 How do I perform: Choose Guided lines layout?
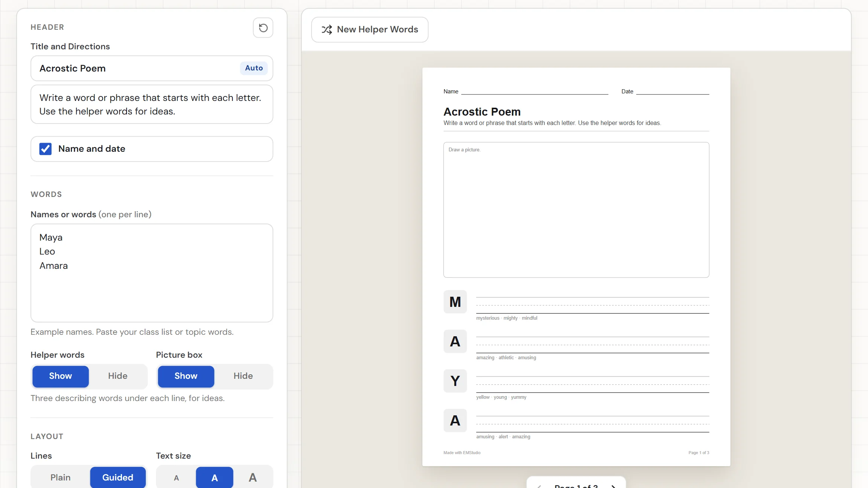coord(118,477)
